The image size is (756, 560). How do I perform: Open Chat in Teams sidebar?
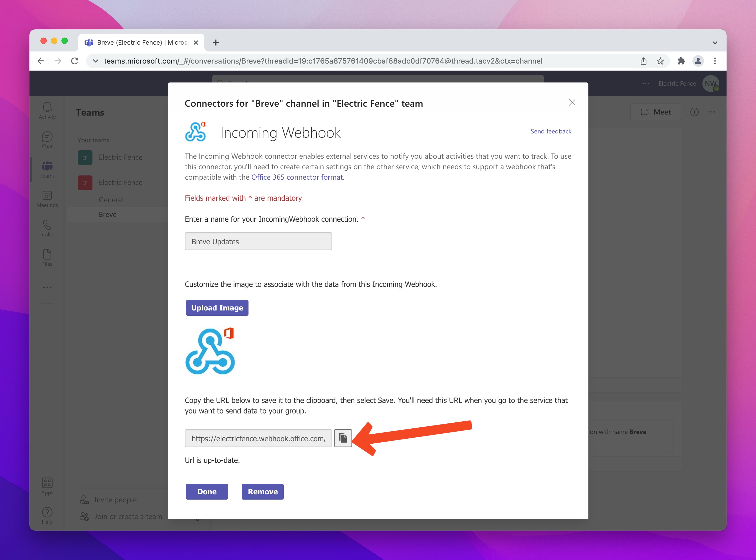click(47, 140)
